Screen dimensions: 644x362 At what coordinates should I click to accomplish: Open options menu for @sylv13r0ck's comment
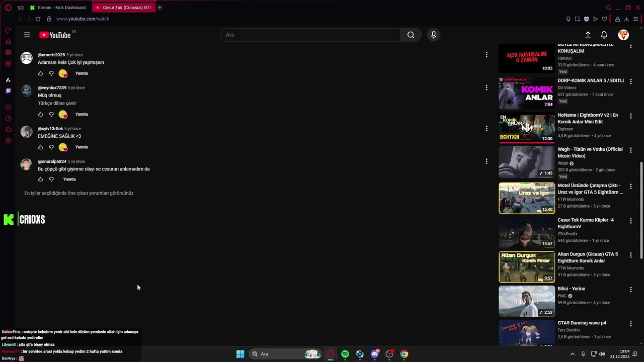486,128
